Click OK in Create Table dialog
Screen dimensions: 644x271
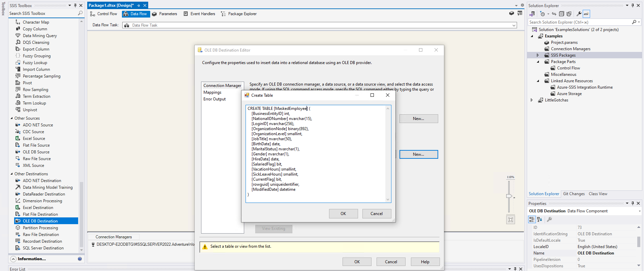pyautogui.click(x=343, y=214)
